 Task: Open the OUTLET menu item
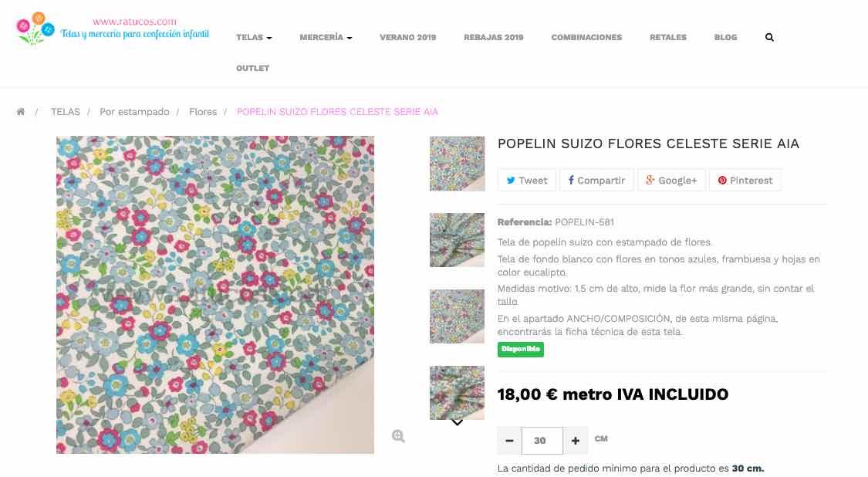pyautogui.click(x=252, y=68)
